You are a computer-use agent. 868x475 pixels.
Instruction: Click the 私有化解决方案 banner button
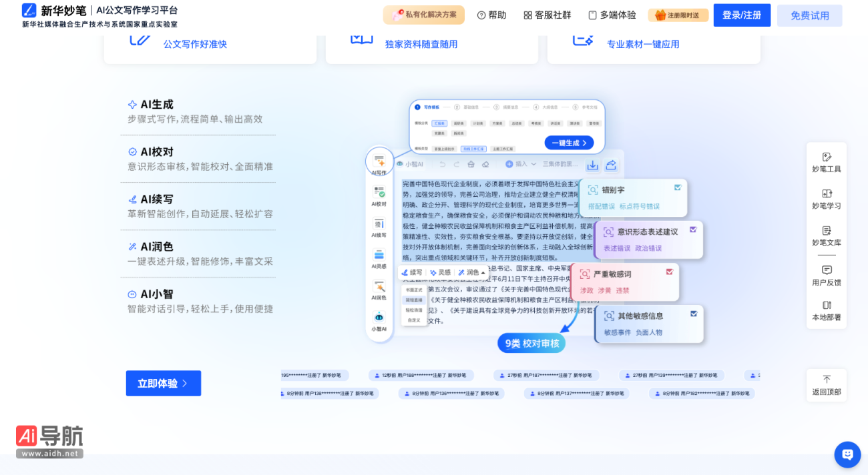[424, 15]
